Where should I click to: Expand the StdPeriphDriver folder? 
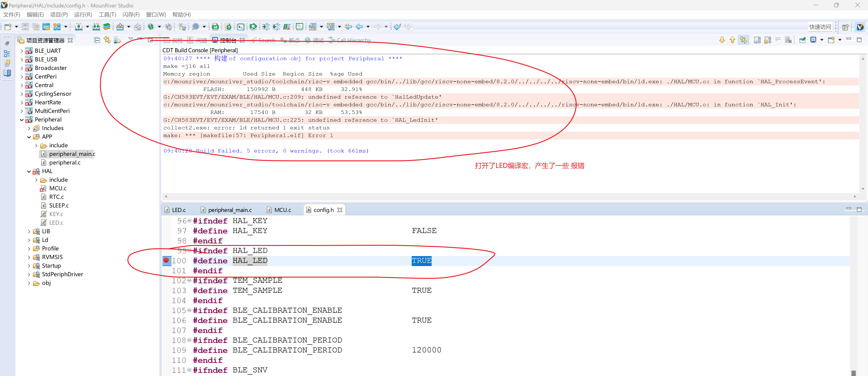pos(29,274)
